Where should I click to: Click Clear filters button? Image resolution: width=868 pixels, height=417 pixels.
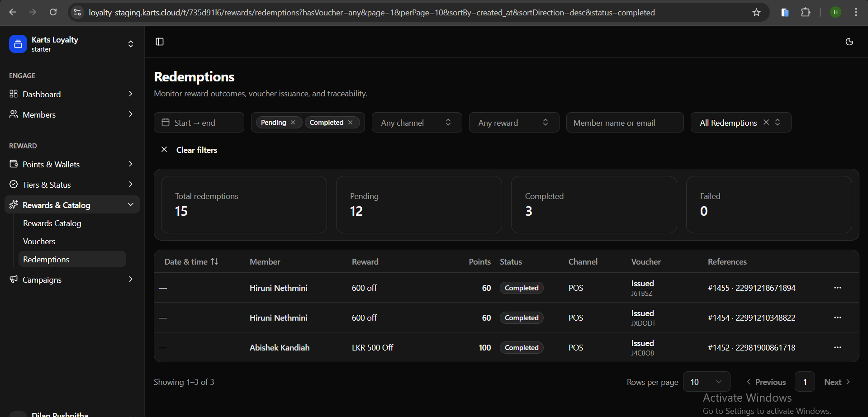coord(190,150)
